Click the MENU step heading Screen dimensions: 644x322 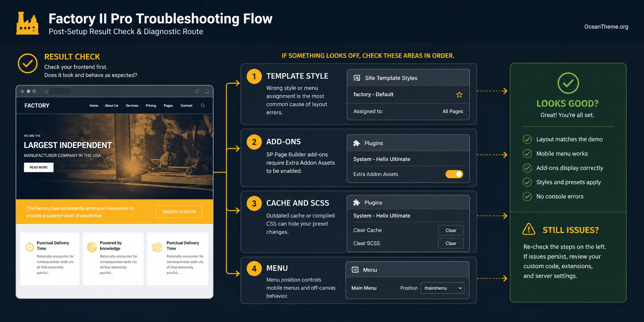(x=277, y=268)
